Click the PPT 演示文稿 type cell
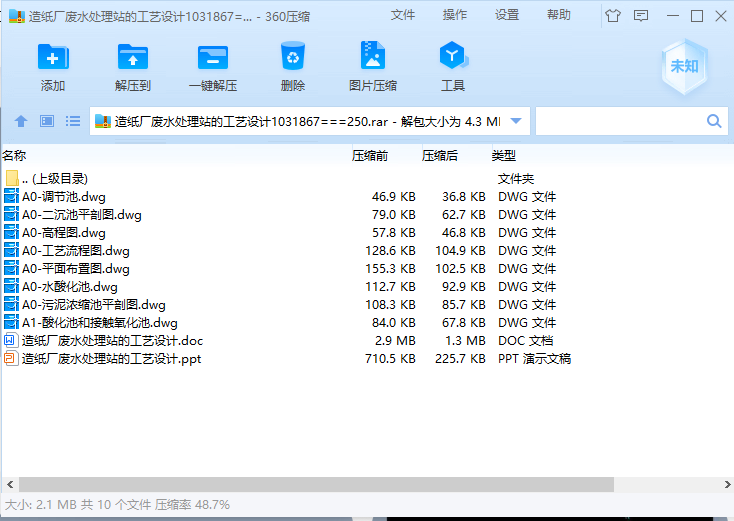 point(535,359)
